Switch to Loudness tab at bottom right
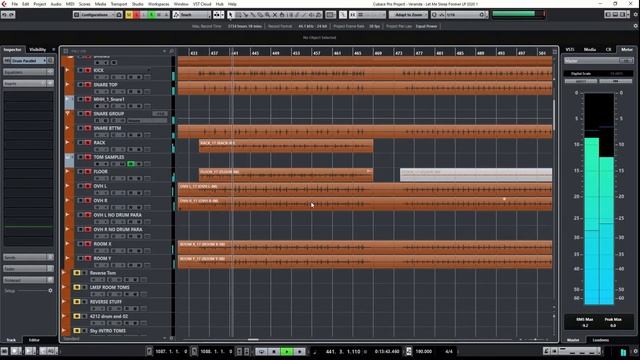Viewport: 640px width, 360px height. click(x=600, y=340)
